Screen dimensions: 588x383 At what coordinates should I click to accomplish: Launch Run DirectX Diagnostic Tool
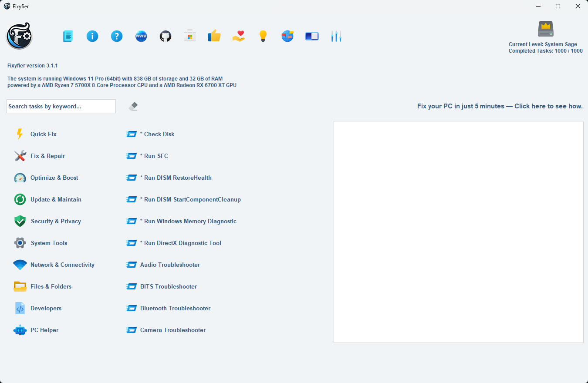click(x=174, y=243)
